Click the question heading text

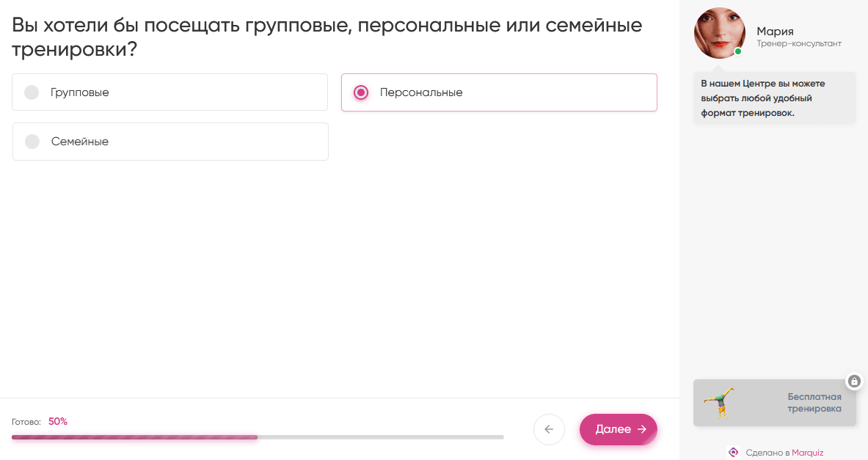327,37
